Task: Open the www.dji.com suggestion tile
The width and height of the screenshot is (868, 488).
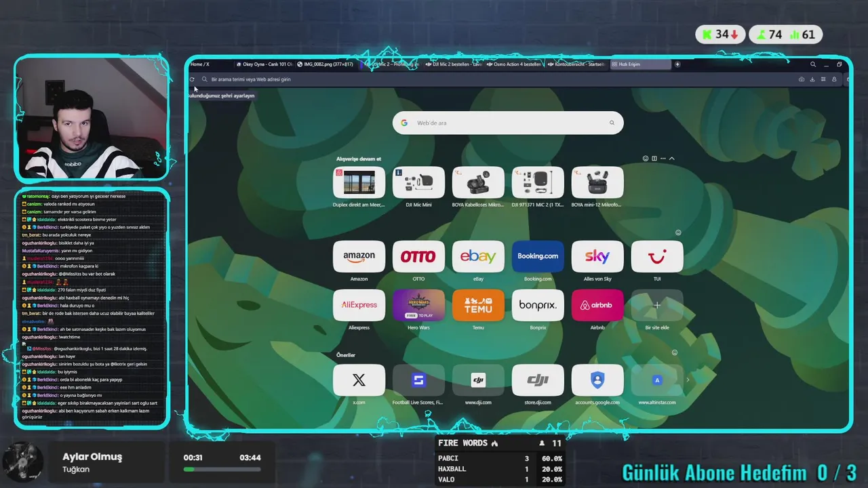Action: point(478,380)
